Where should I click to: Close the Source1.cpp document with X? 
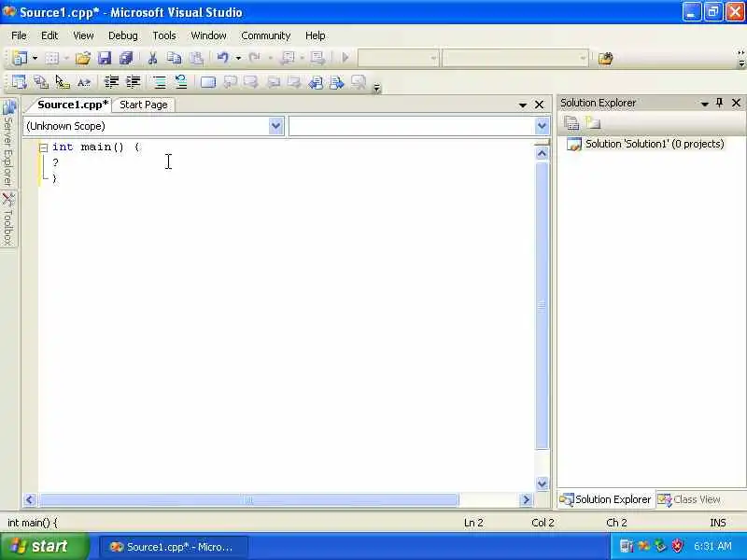tap(540, 105)
